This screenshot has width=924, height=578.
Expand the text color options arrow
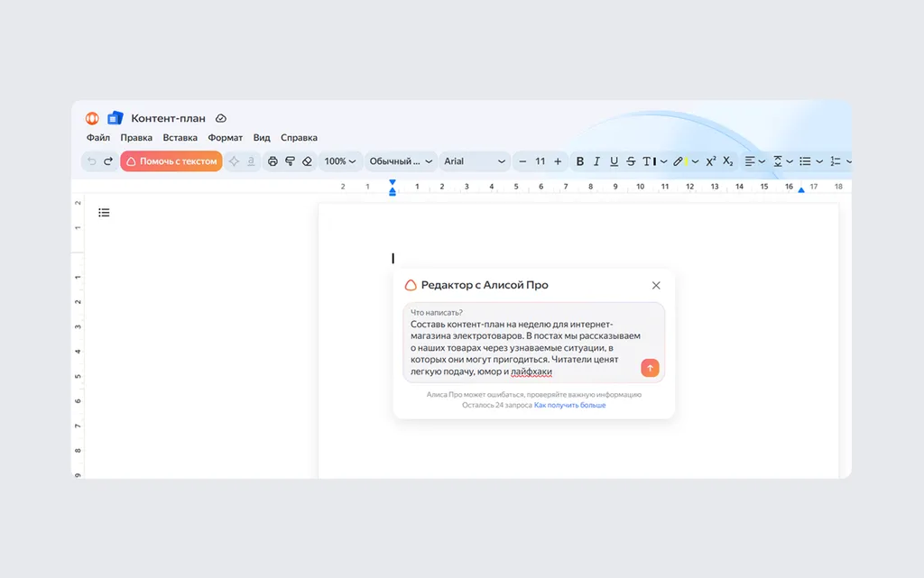[664, 161]
